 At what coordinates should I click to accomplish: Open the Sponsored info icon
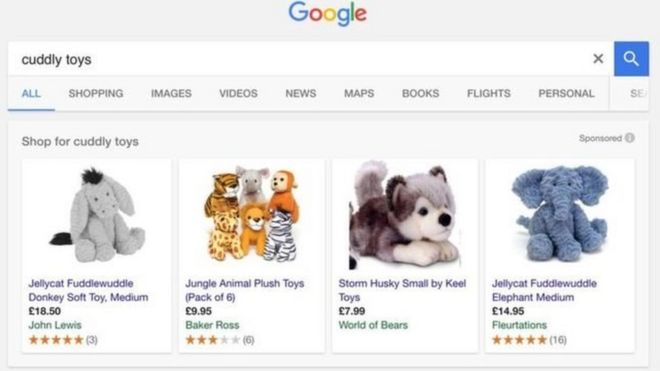630,138
